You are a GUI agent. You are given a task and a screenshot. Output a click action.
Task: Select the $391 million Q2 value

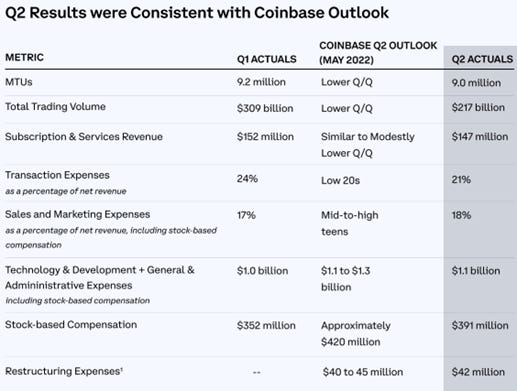click(480, 326)
